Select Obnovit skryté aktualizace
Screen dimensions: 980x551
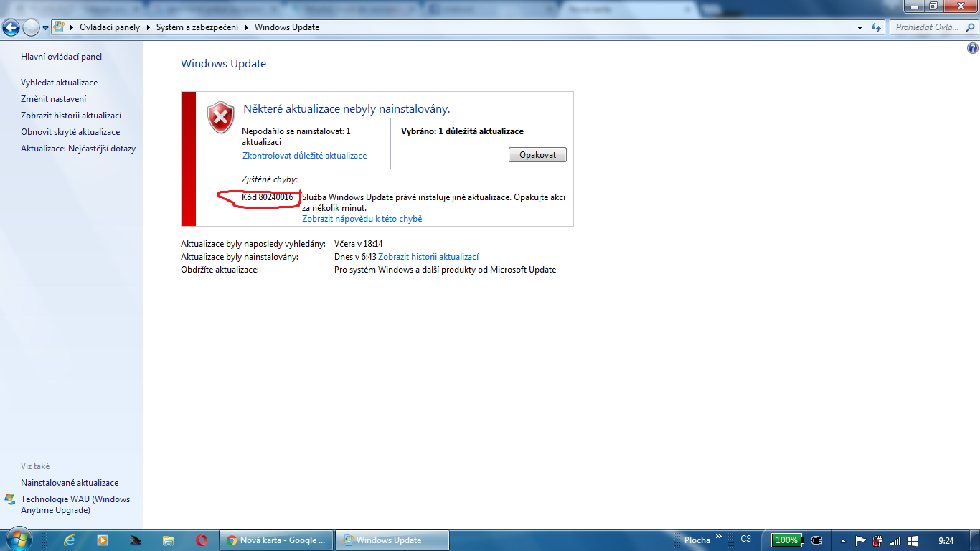click(x=70, y=132)
